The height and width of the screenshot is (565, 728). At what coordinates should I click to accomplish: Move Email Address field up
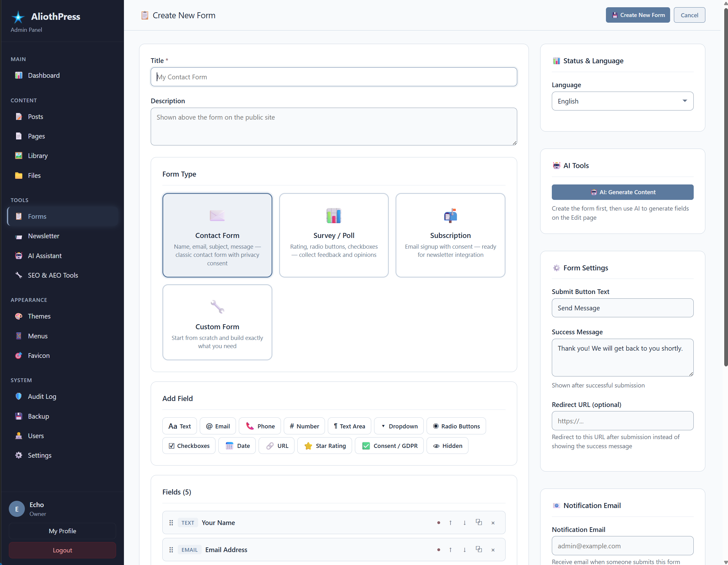[x=450, y=550]
